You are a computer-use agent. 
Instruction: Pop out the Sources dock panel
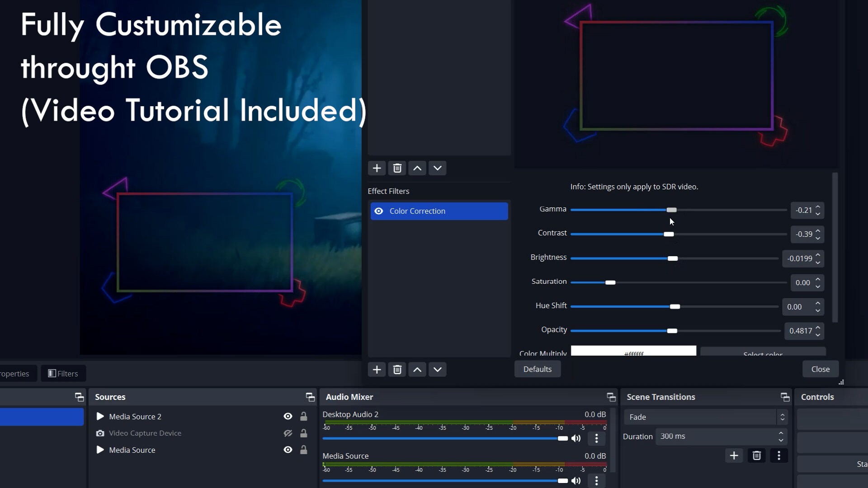[x=310, y=397]
